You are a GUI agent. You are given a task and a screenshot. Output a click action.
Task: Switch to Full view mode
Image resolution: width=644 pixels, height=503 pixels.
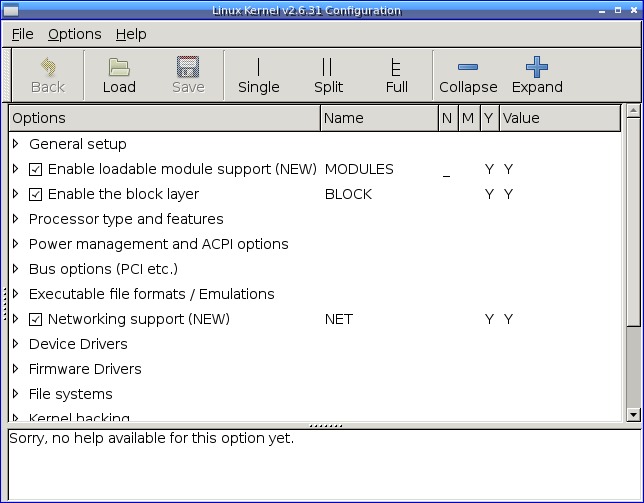point(397,67)
